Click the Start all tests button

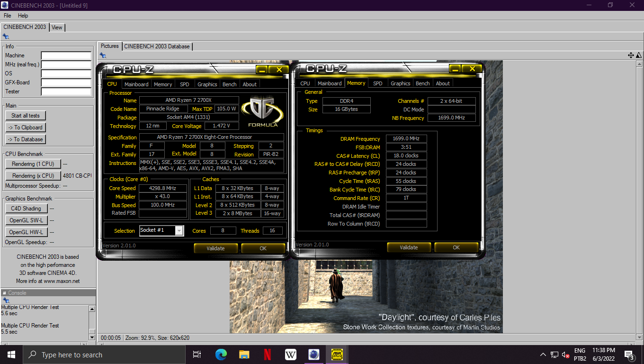tap(26, 116)
